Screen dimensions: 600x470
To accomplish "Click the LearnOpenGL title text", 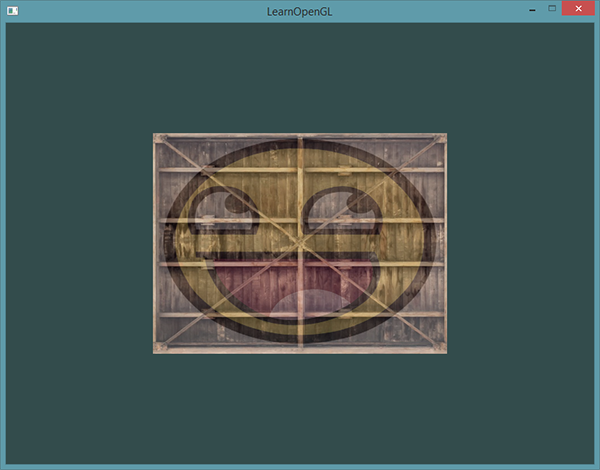I will (299, 10).
